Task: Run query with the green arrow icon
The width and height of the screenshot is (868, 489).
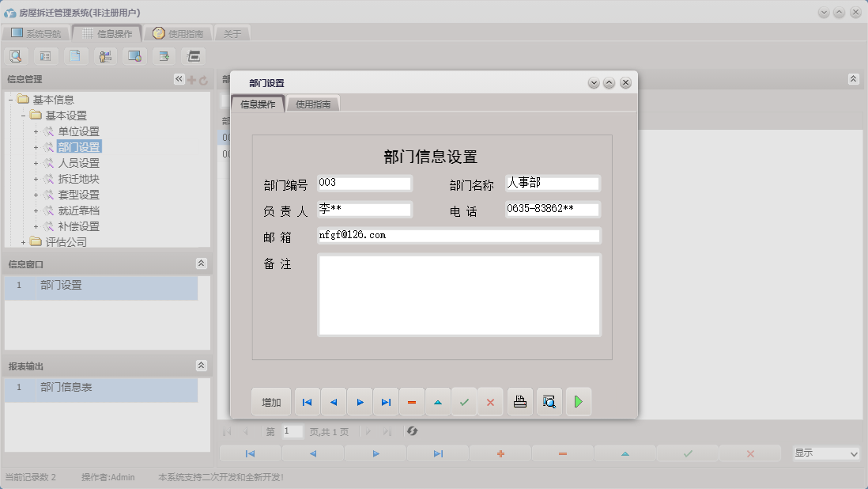Action: (x=578, y=401)
